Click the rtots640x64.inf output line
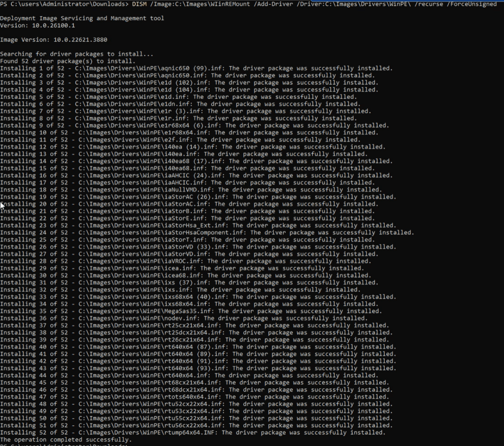 pyautogui.click(x=194, y=397)
